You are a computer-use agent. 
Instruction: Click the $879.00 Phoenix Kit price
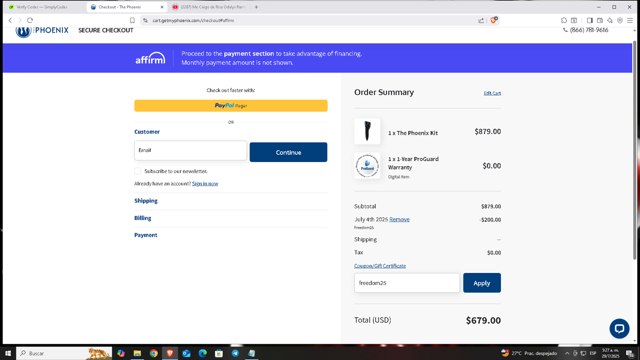tap(488, 131)
